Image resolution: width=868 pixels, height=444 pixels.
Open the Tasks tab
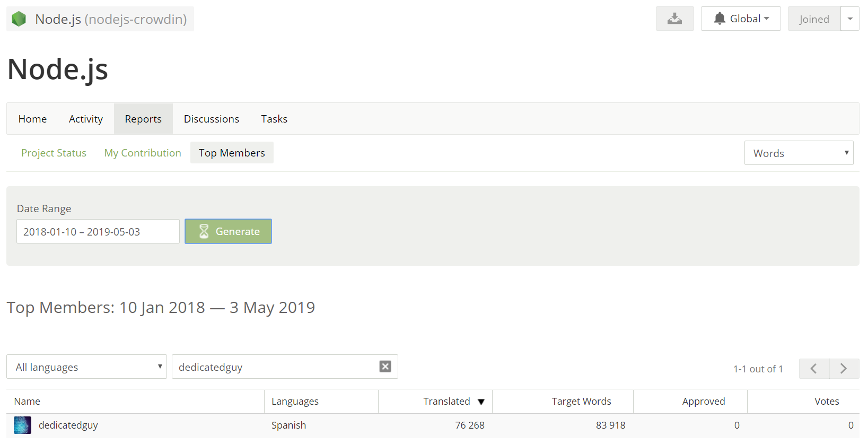pos(274,119)
